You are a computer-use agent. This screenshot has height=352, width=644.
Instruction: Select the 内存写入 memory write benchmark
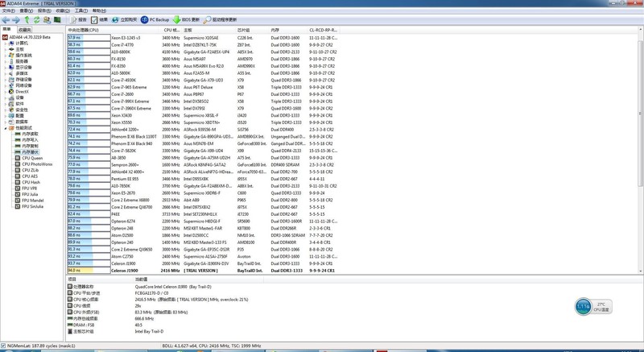click(x=27, y=140)
